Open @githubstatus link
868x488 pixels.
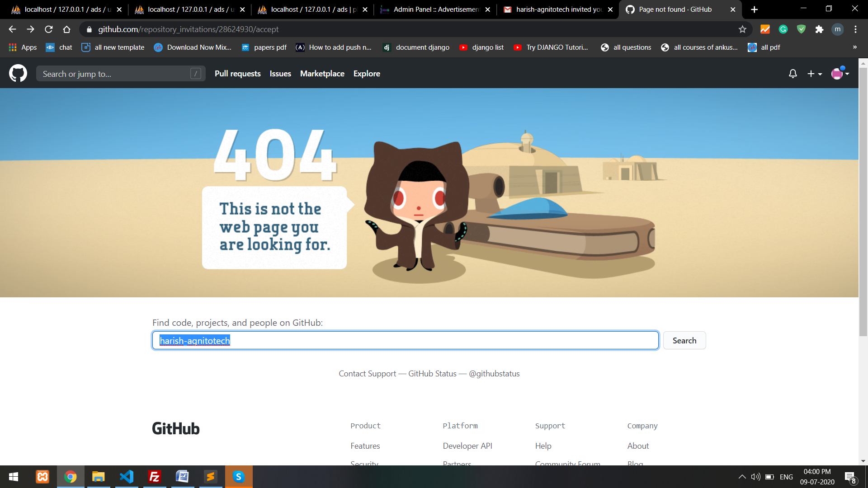coord(494,374)
